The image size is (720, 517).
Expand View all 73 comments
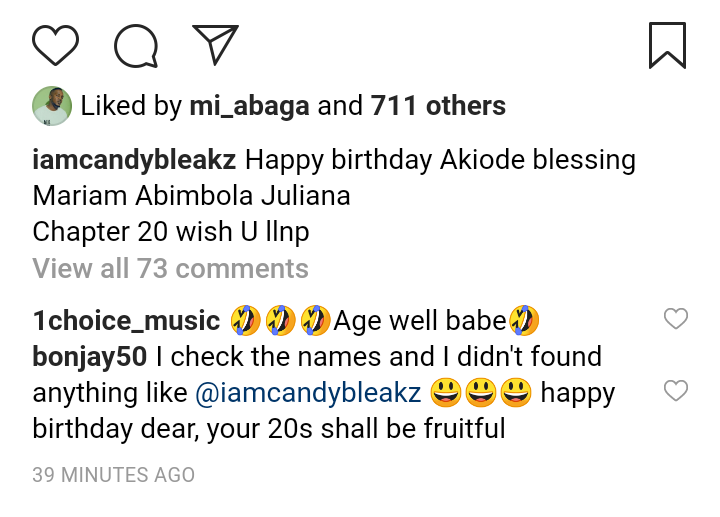click(170, 269)
